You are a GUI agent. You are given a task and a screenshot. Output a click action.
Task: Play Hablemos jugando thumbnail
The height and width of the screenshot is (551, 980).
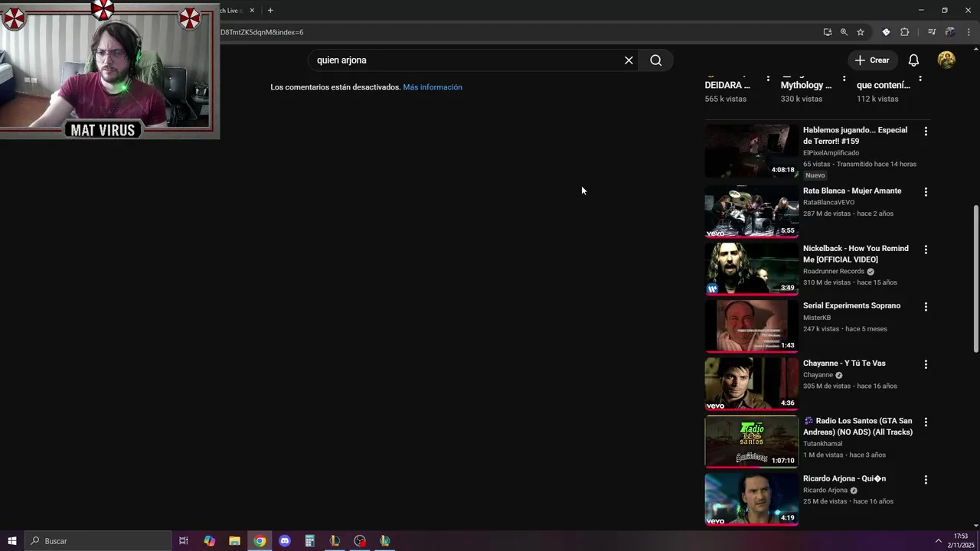751,150
